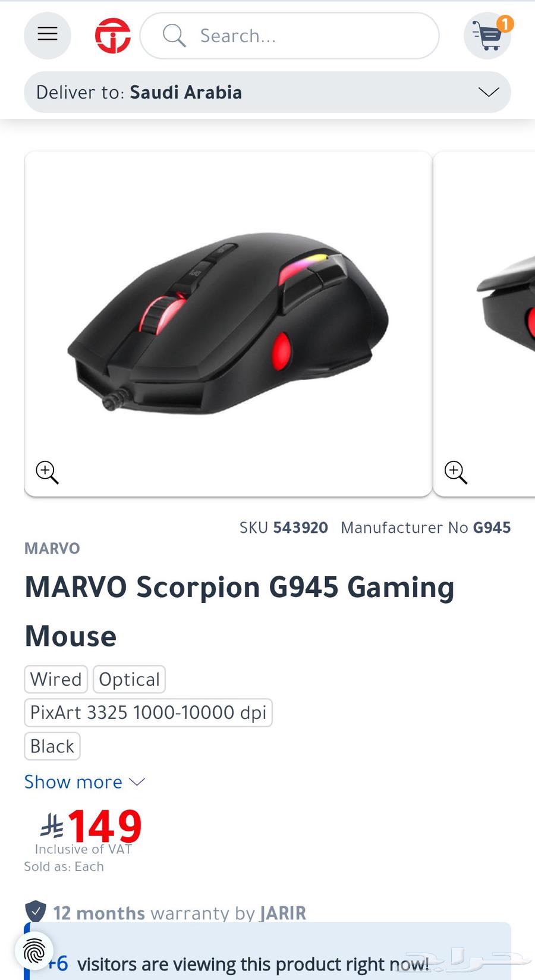Select the Optical attribute chip
The height and width of the screenshot is (980, 535).
[129, 679]
